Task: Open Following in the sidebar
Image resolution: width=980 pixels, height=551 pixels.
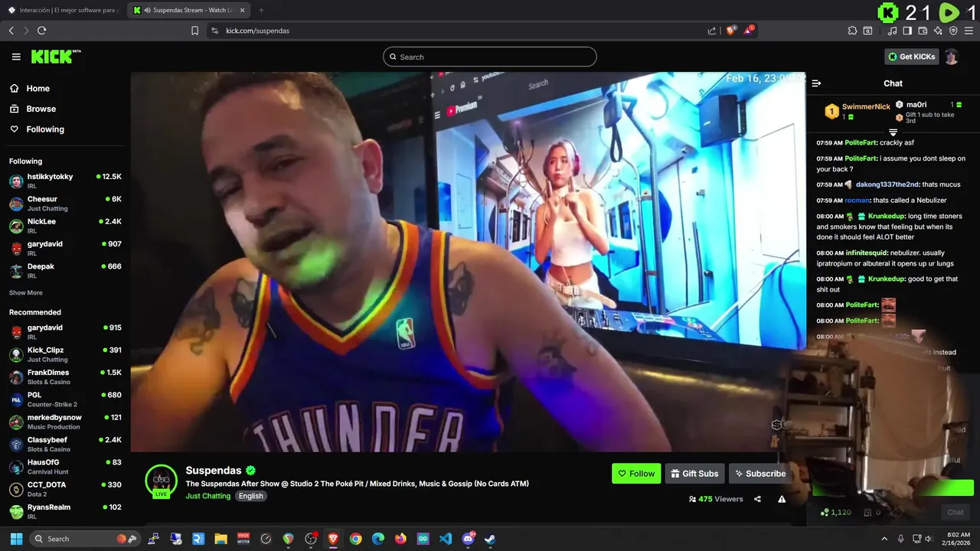Action: [x=45, y=129]
